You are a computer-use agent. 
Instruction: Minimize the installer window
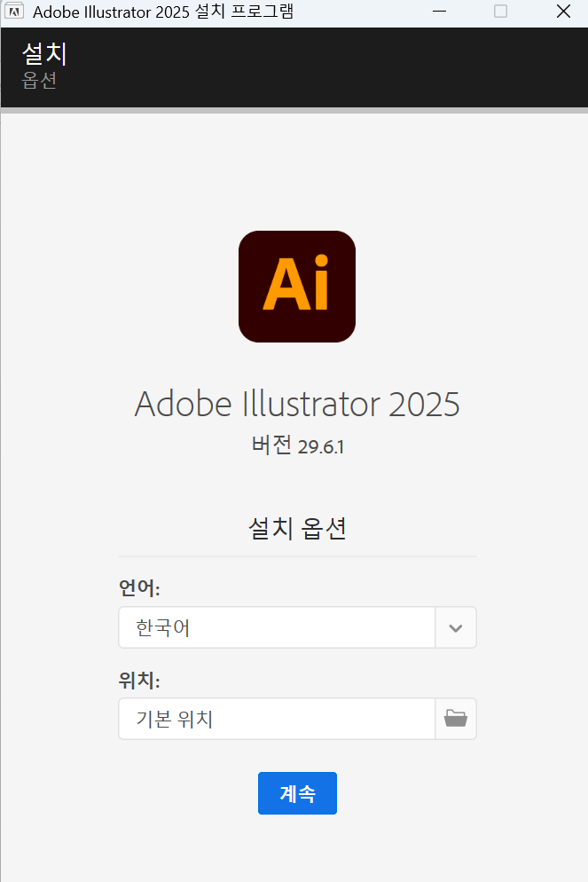pos(440,12)
